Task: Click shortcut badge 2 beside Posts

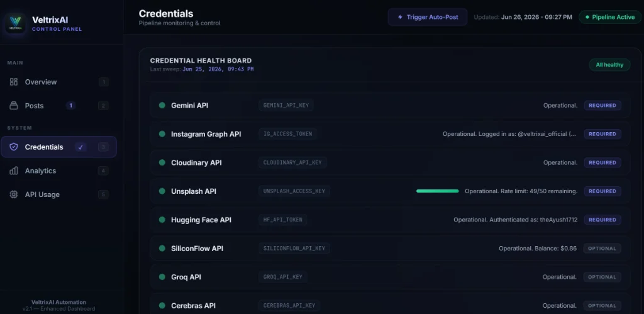Action: click(x=104, y=106)
